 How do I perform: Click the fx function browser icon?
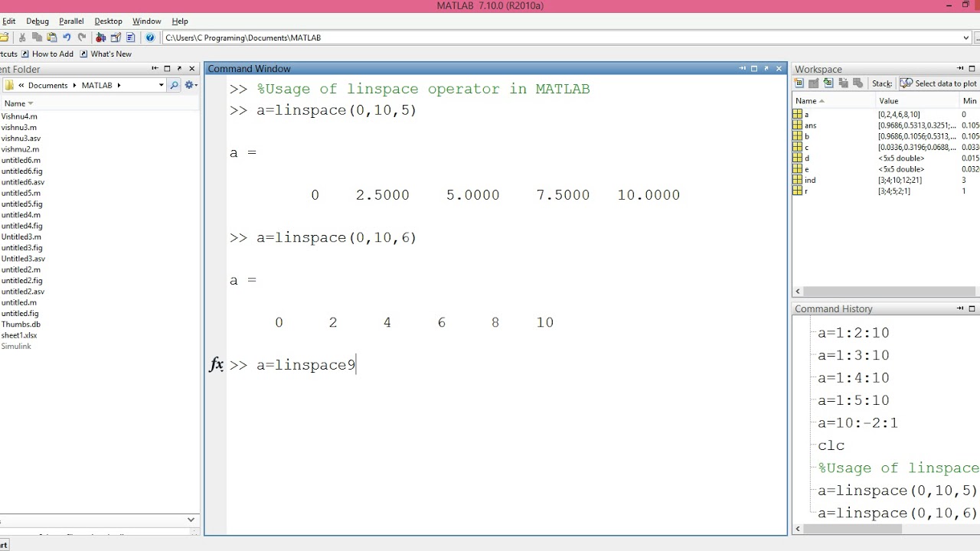click(x=217, y=365)
